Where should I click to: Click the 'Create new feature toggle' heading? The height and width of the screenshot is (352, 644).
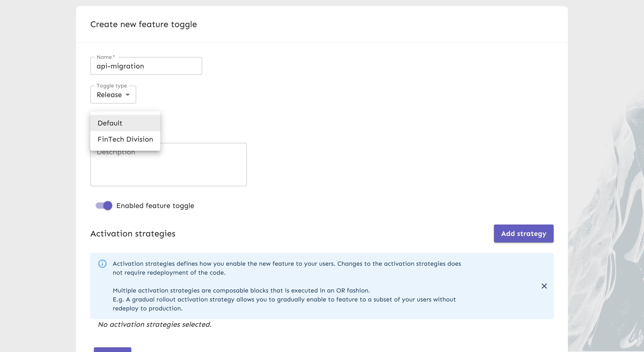(144, 24)
